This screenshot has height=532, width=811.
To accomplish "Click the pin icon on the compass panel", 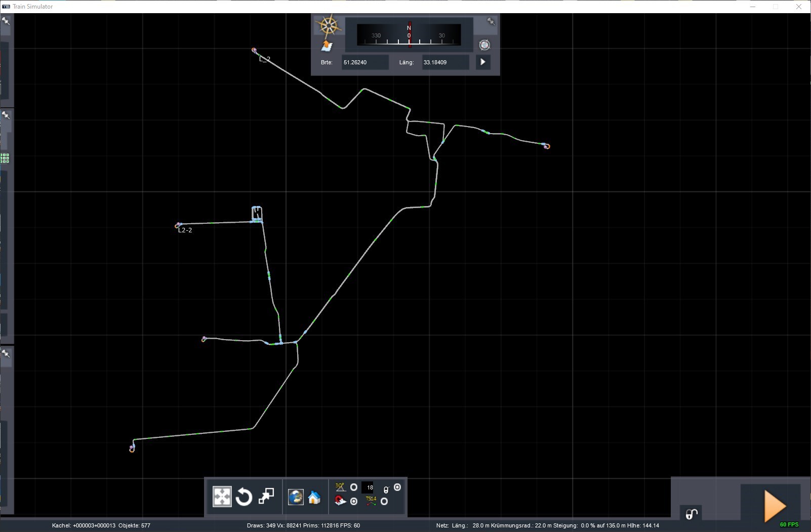I will [x=491, y=21].
